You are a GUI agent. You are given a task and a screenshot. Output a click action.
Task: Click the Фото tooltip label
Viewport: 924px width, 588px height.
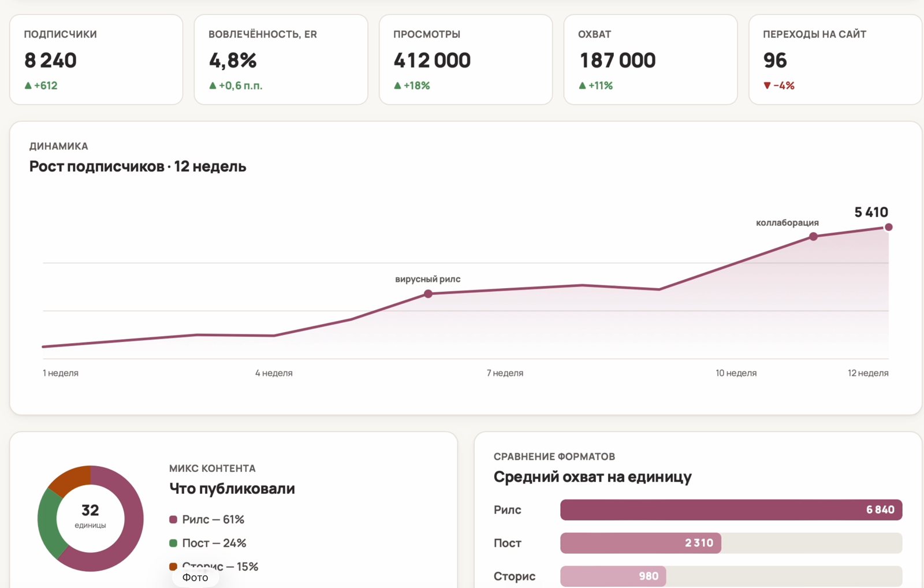[195, 578]
